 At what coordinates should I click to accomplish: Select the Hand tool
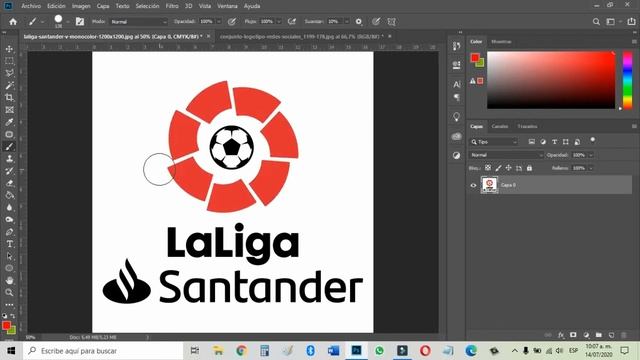coord(9,280)
